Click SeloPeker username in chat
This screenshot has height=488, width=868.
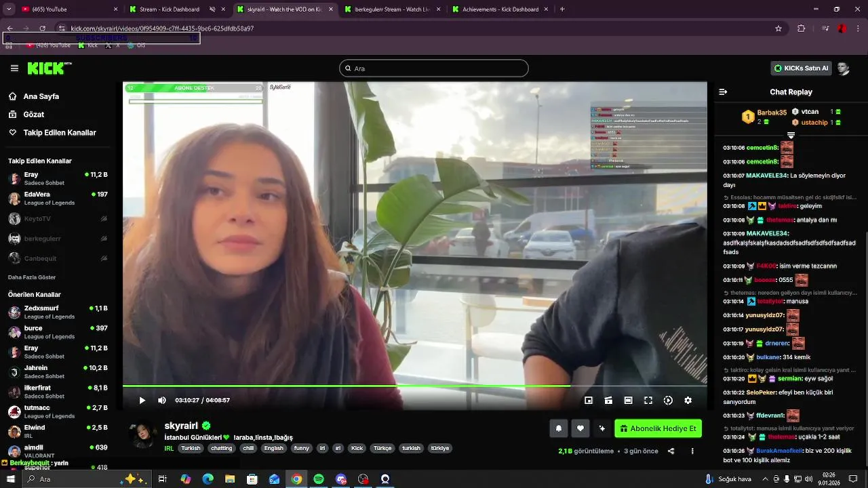coord(762,392)
